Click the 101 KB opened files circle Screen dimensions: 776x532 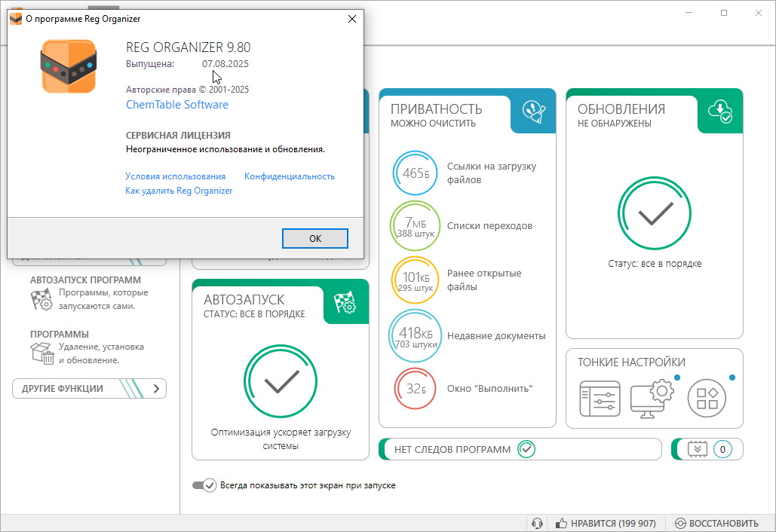click(416, 280)
